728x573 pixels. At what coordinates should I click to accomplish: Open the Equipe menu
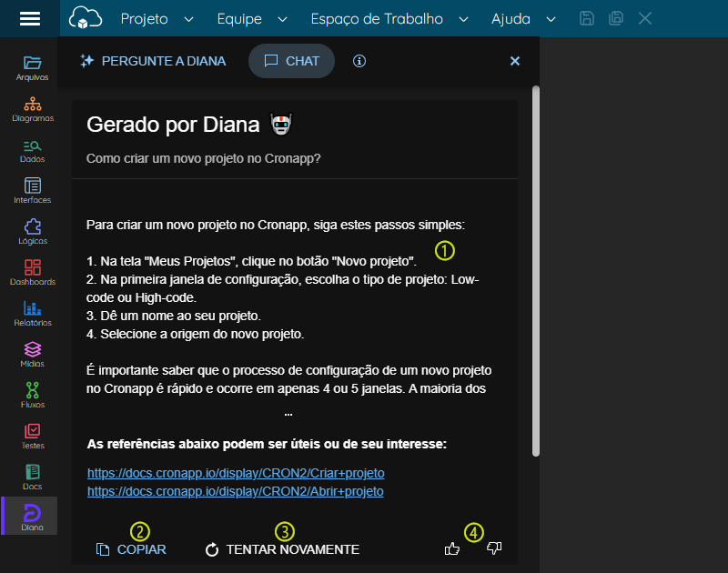click(239, 19)
